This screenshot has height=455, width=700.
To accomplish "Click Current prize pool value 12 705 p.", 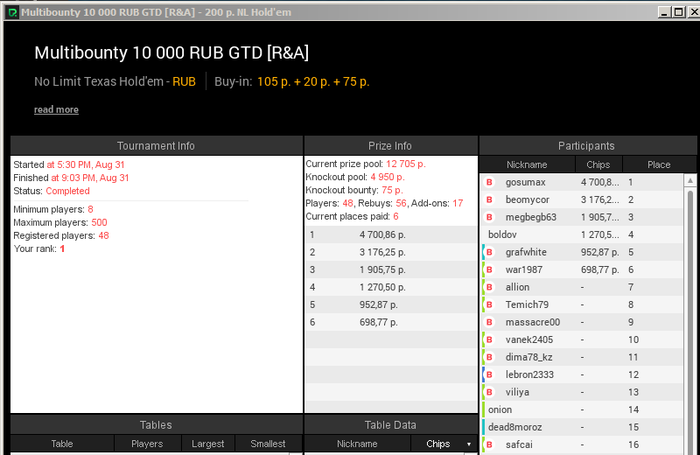I will tap(406, 164).
